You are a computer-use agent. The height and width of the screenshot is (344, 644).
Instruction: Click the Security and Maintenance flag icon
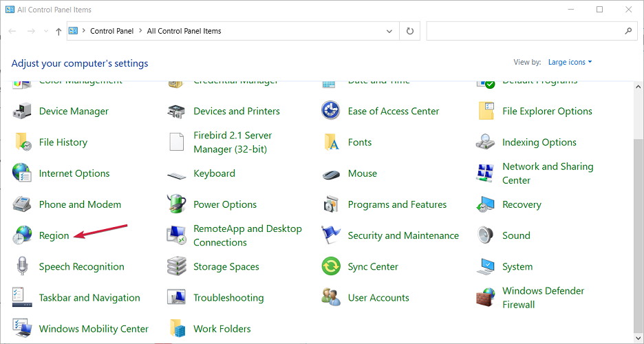pyautogui.click(x=331, y=235)
